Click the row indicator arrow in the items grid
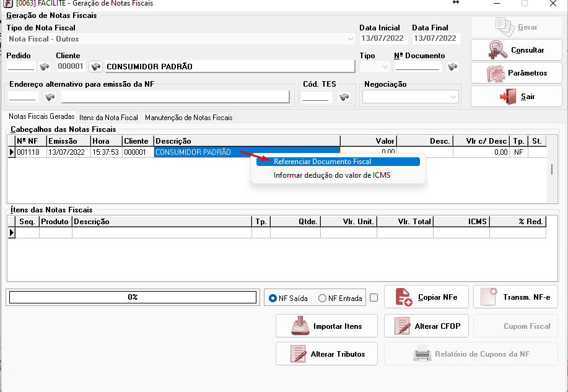 tap(12, 233)
